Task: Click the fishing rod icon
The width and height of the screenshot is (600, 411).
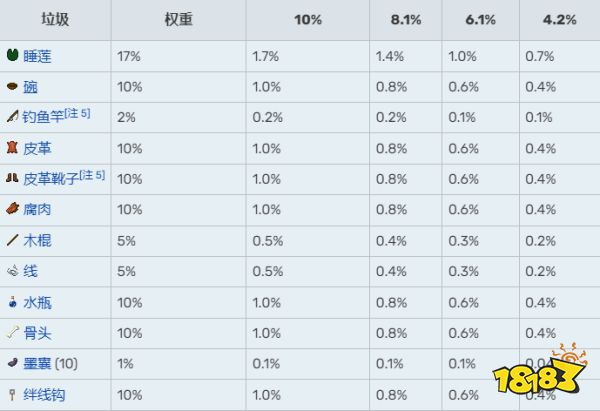Action: click(x=13, y=117)
